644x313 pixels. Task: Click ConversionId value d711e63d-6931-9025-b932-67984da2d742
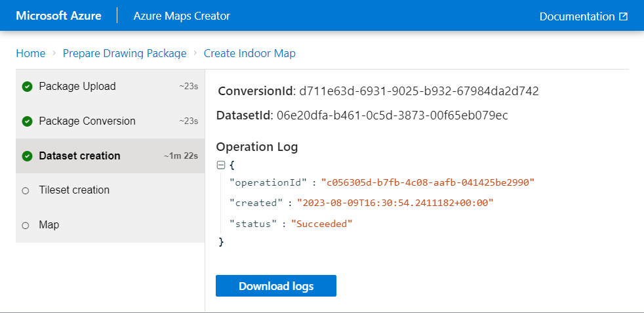419,91
